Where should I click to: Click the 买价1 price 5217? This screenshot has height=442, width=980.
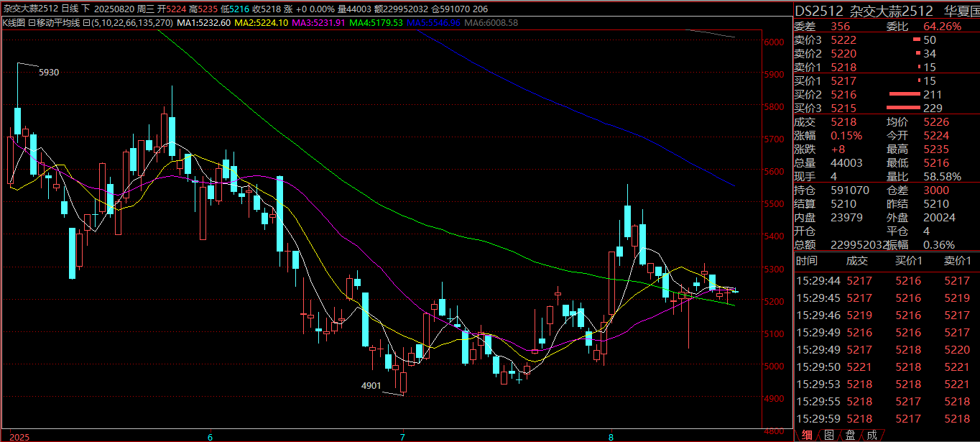point(843,81)
